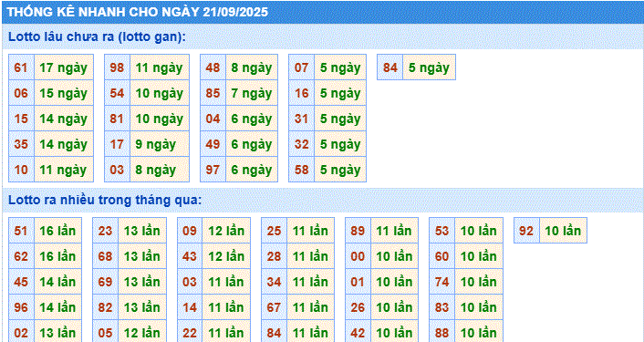
Task: Select lotto number 48 in the gan table
Action: click(213, 67)
